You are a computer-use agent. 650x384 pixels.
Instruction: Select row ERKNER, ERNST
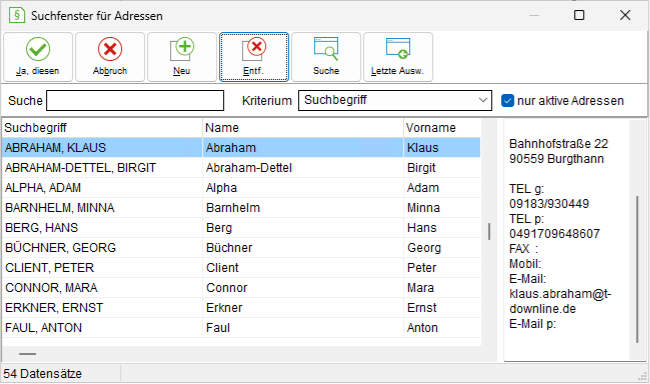pos(241,307)
